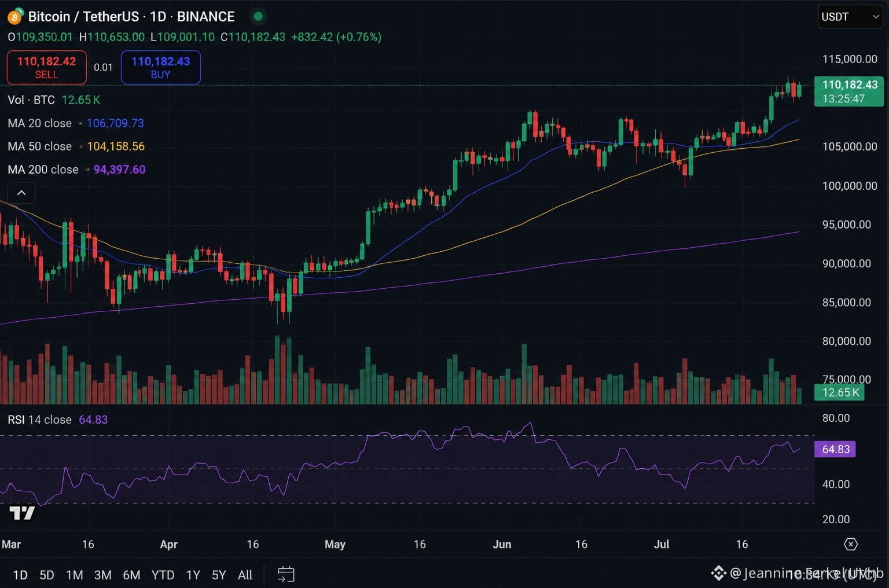Image resolution: width=889 pixels, height=588 pixels.
Task: Click the Vol · BTC indicator label
Action: pyautogui.click(x=31, y=100)
